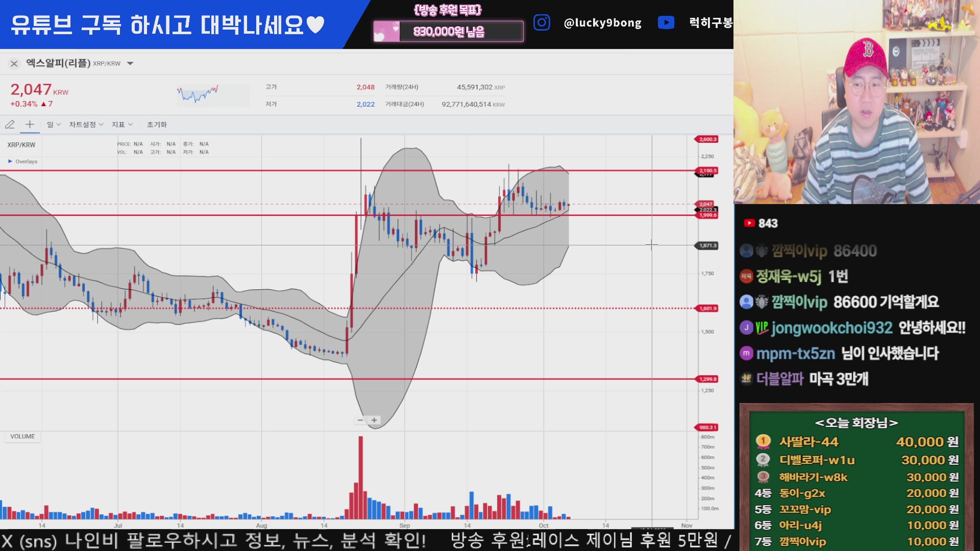
Task: Click the 1,299.8 horizontal line label
Action: (707, 379)
